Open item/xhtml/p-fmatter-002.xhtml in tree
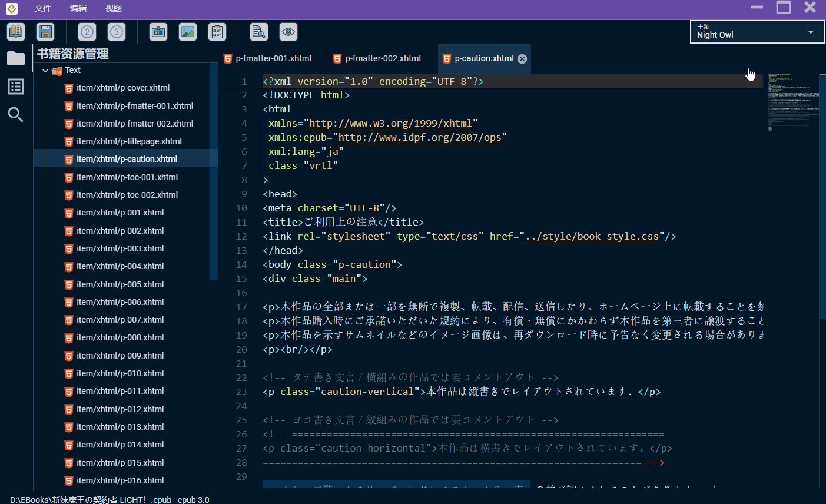Screen dimensions: 826x504 coord(135,124)
